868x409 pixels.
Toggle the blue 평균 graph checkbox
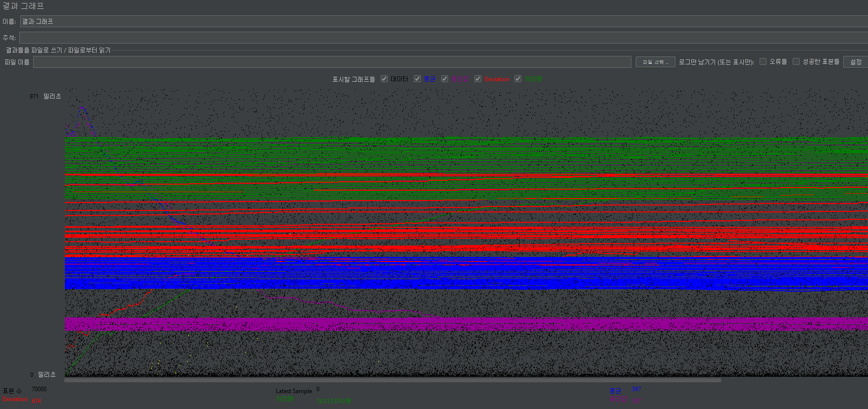click(x=417, y=79)
